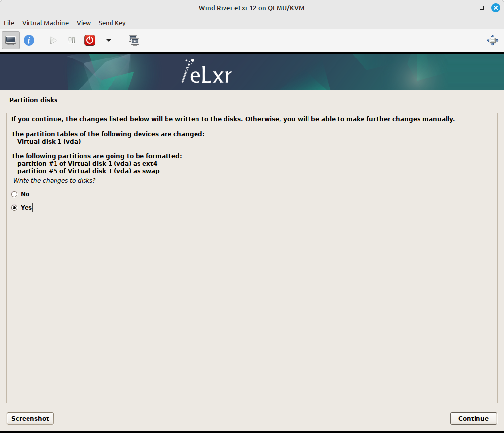Click the eLxr logo banner
Screen dimensions: 504x433
point(206,71)
